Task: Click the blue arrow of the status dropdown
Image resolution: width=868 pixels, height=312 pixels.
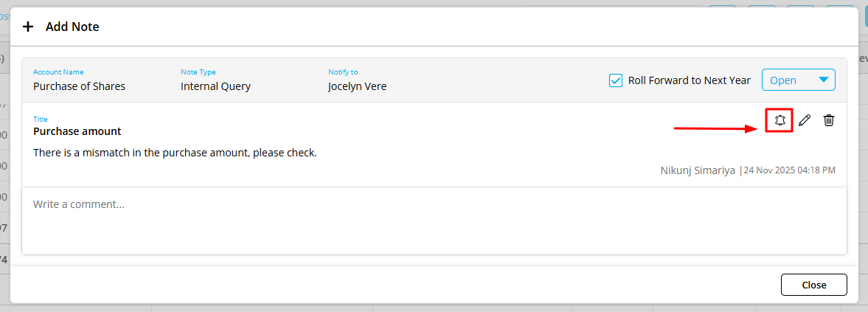Action: [x=823, y=80]
